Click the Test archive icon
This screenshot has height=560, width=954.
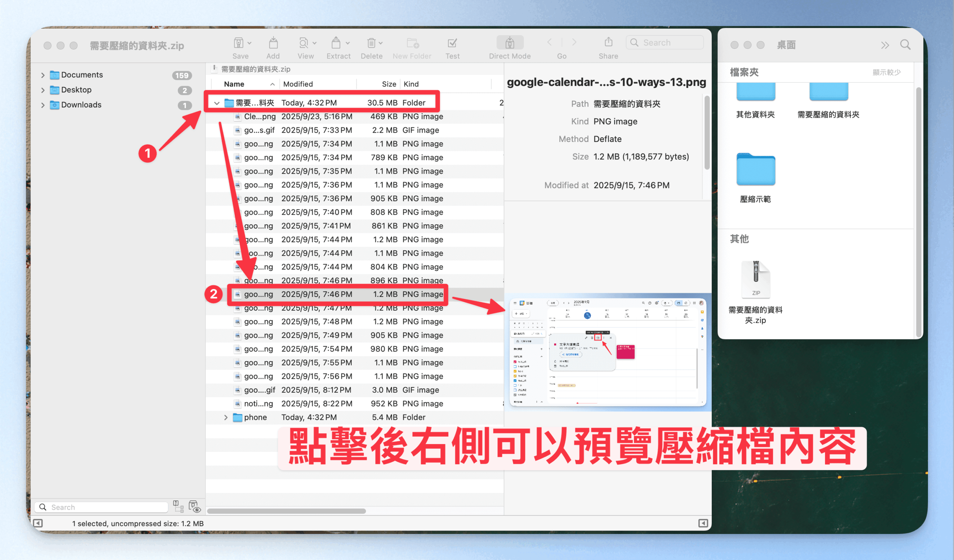(452, 43)
